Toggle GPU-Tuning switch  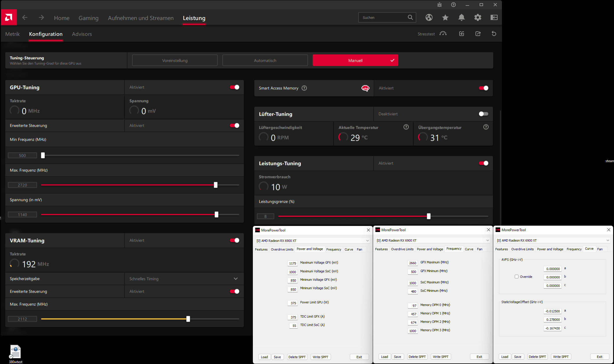tap(235, 87)
